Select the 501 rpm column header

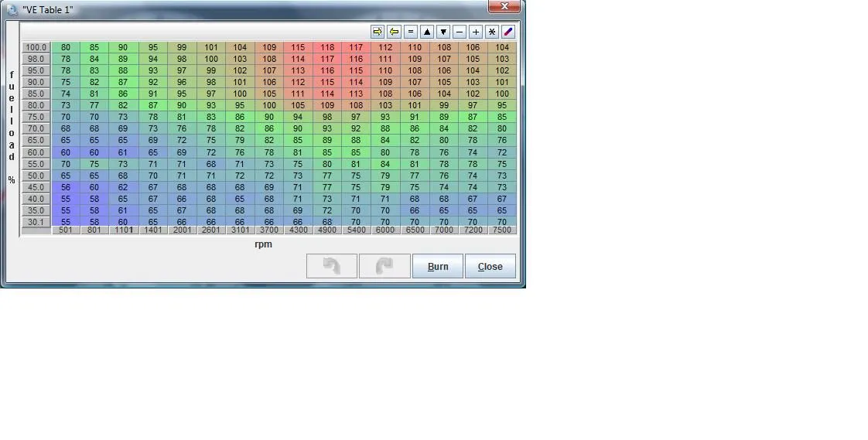pyautogui.click(x=66, y=230)
